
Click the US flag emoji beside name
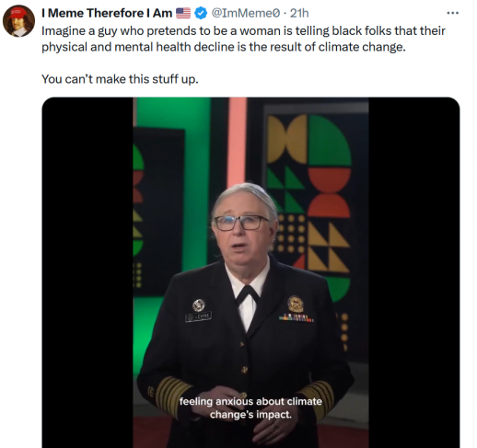(183, 13)
